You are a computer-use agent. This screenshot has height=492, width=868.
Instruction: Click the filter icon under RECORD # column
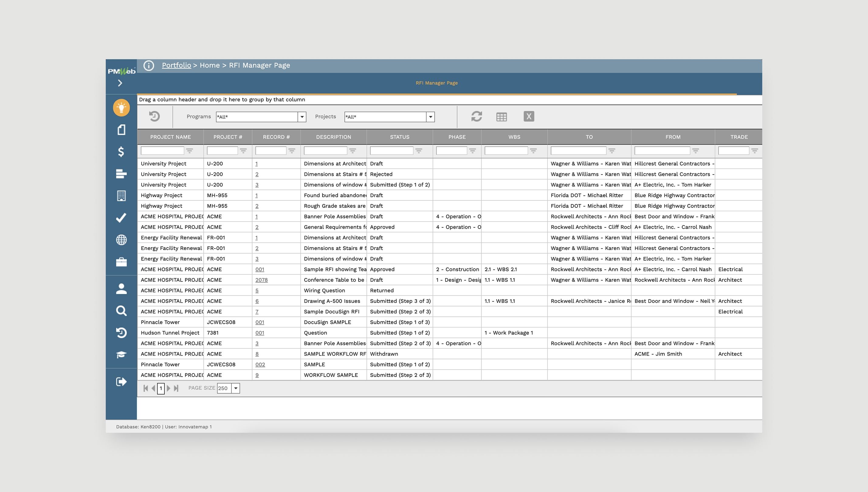(292, 151)
